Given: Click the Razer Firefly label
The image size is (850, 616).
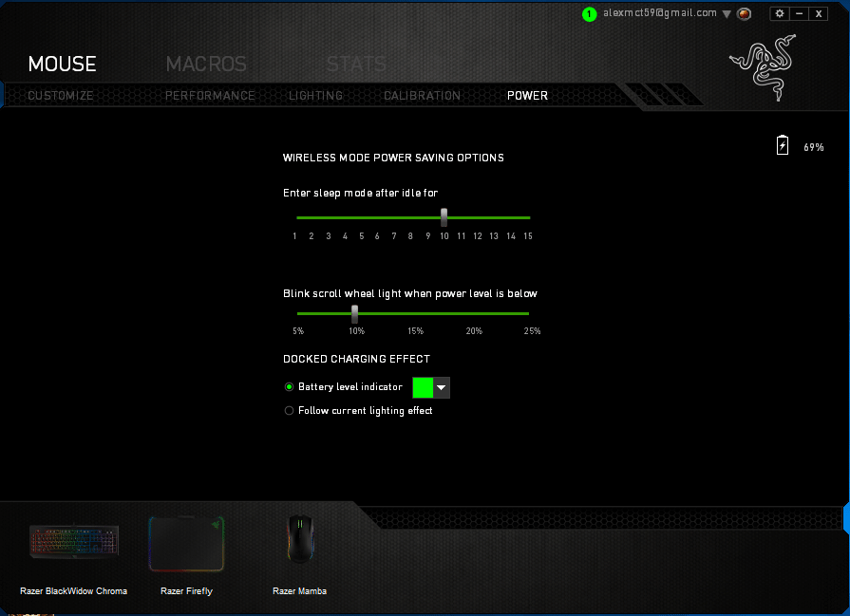Looking at the screenshot, I should [186, 591].
